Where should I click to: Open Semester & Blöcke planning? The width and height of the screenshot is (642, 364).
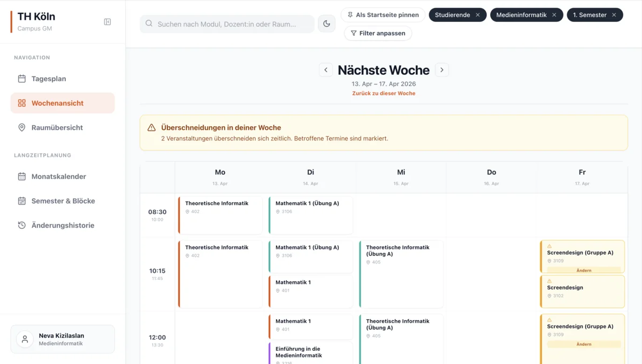pos(63,201)
